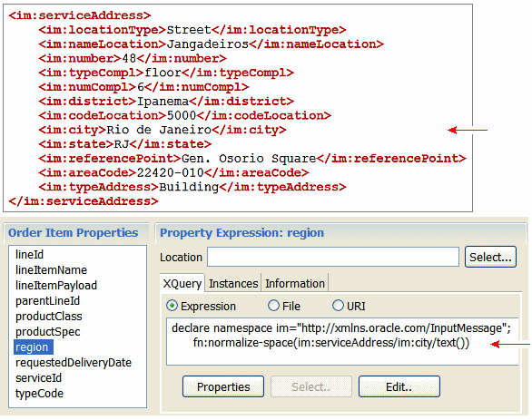Image resolution: width=532 pixels, height=420 pixels.
Task: Switch to the Instances tab
Action: click(x=233, y=283)
